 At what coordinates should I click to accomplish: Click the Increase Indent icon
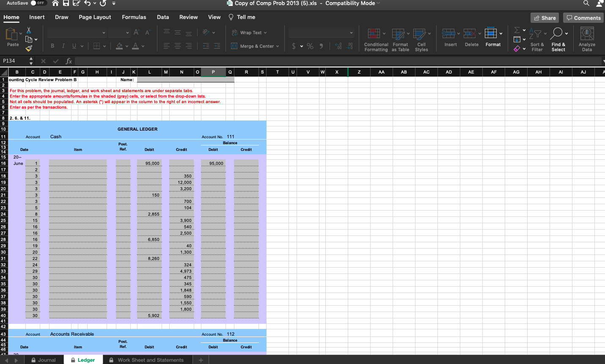(217, 46)
